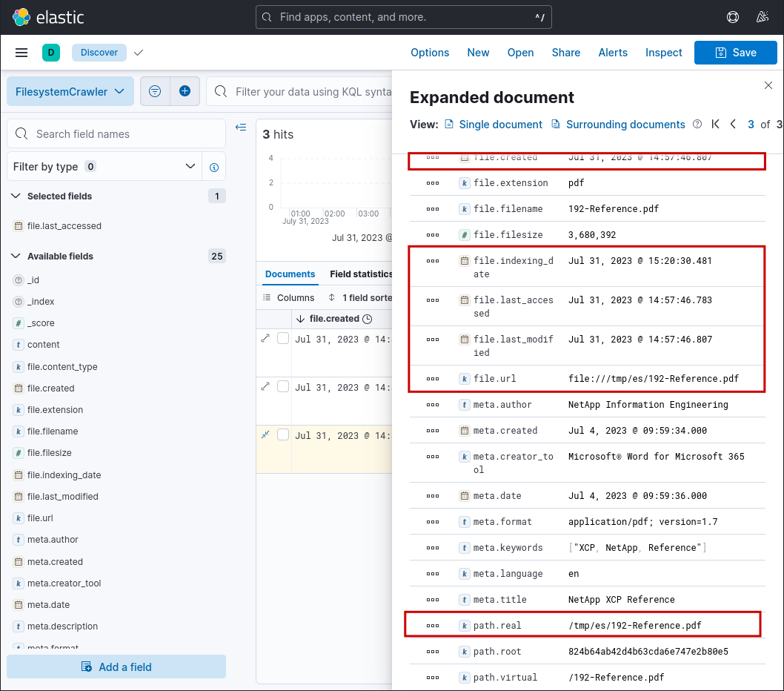Open actions for meta.keywords row
Image resolution: width=784 pixels, height=691 pixels.
(433, 548)
